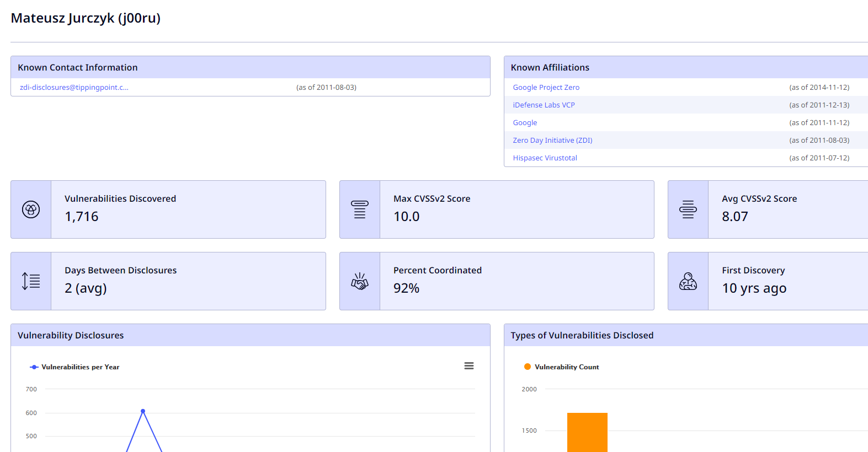The image size is (868, 452).
Task: Select the Vulnerabilities Discovered 1,716 value
Action: (x=82, y=217)
